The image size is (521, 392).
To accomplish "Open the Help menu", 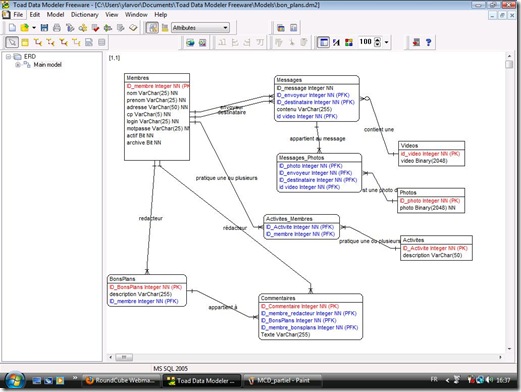I will click(x=161, y=15).
